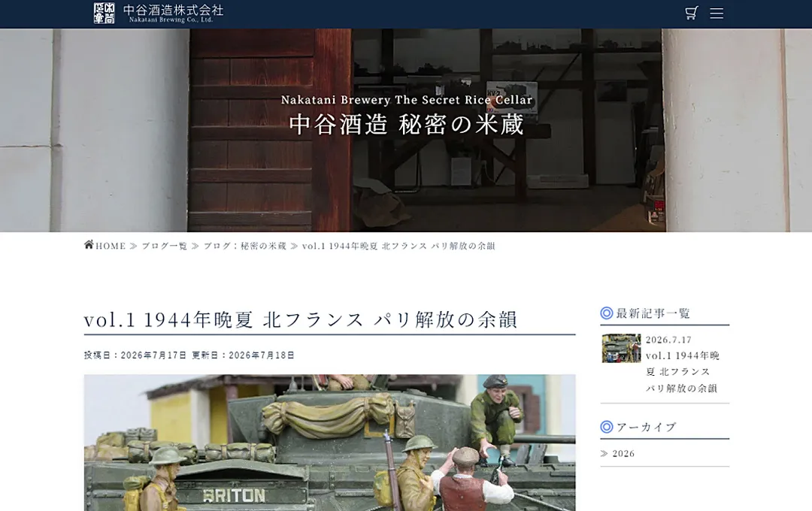Image resolution: width=812 pixels, height=511 pixels.
Task: Click the 最新記事一覧 heading
Action: pos(653,313)
